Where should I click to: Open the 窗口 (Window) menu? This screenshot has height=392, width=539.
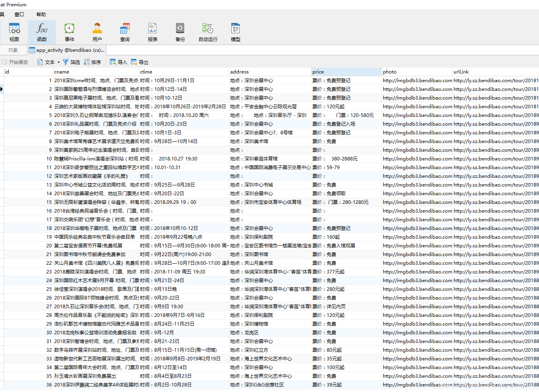coord(19,15)
